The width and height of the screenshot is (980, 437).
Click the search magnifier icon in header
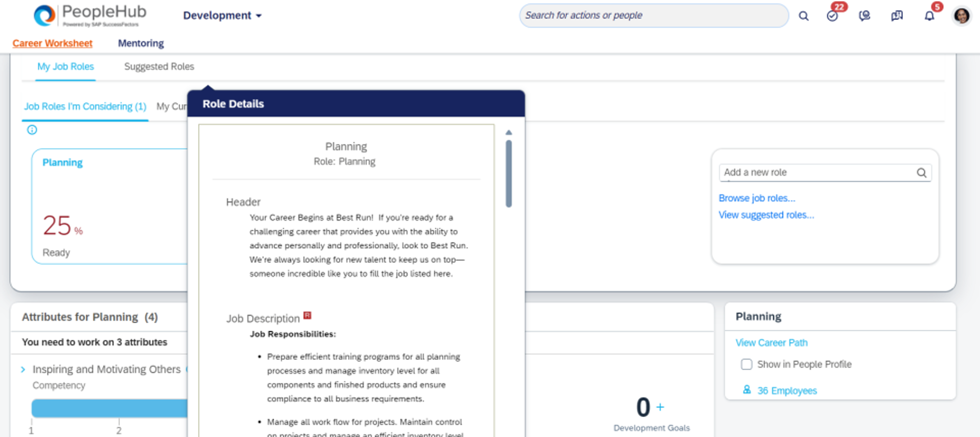pyautogui.click(x=803, y=16)
